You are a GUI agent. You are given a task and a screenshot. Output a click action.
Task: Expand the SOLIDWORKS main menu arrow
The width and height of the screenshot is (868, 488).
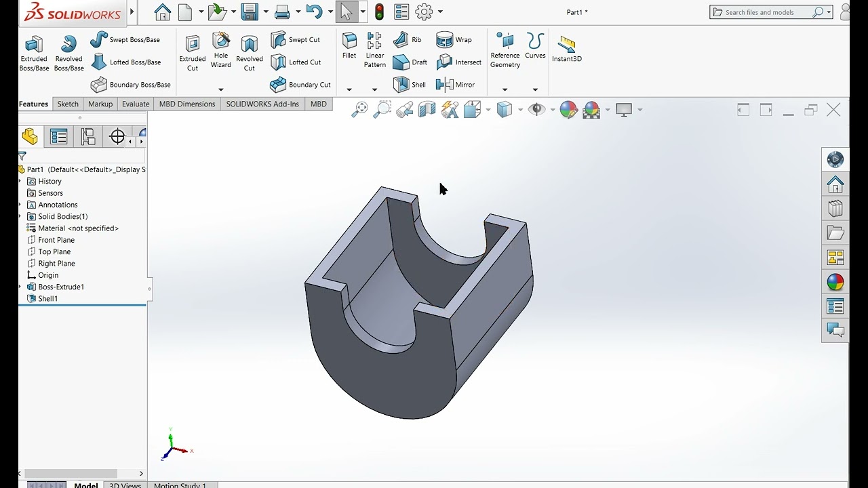132,12
